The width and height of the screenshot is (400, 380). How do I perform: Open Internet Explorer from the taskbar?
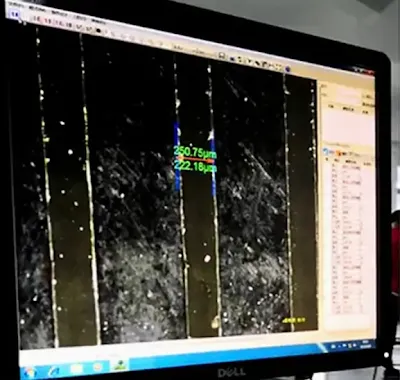point(53,370)
